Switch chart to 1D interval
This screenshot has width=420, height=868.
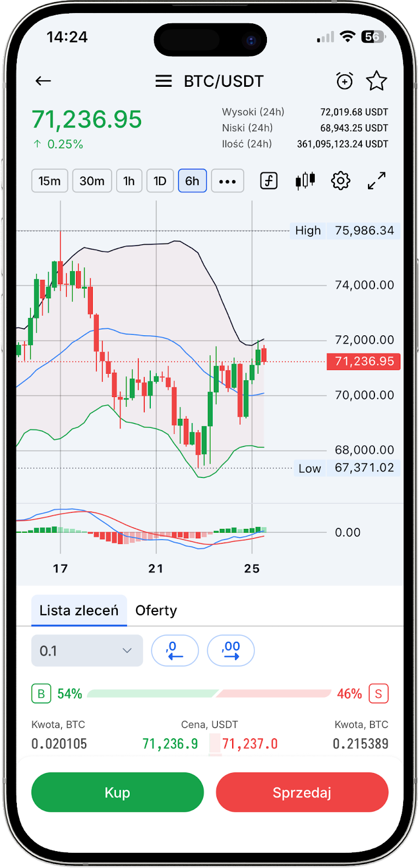[160, 181]
